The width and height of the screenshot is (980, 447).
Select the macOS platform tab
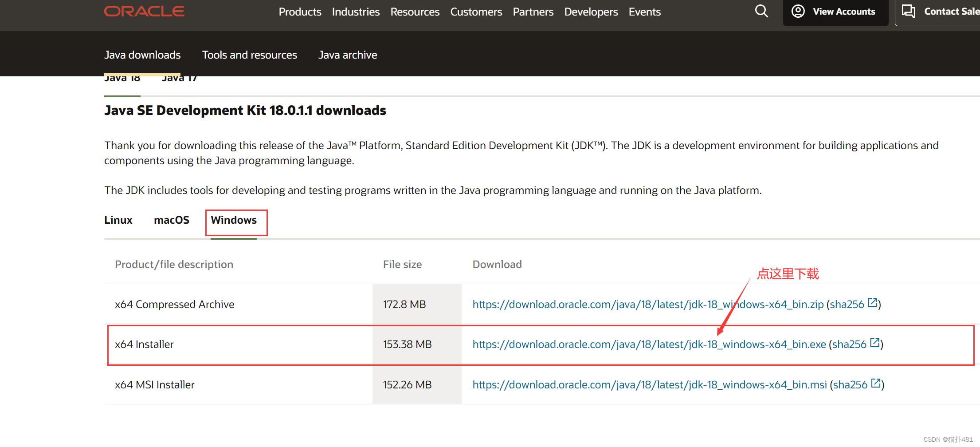[x=172, y=220]
